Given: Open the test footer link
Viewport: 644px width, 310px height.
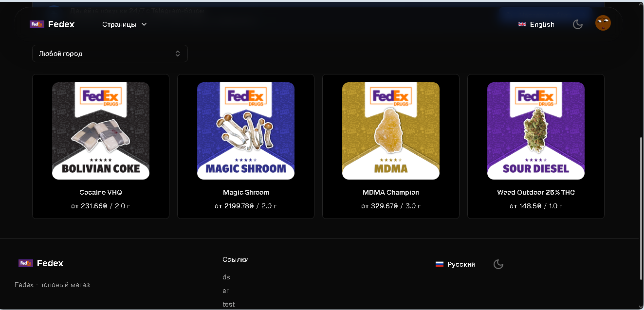Looking at the screenshot, I should click(229, 304).
